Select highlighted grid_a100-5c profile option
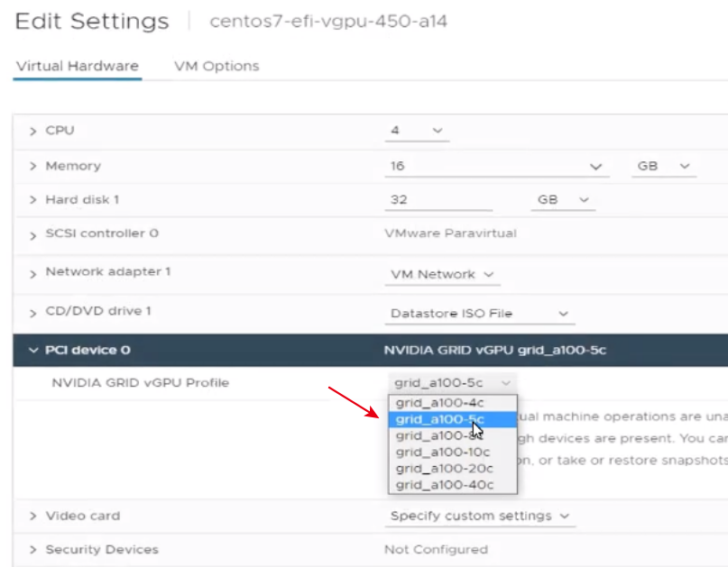This screenshot has height=567, width=728. (453, 419)
